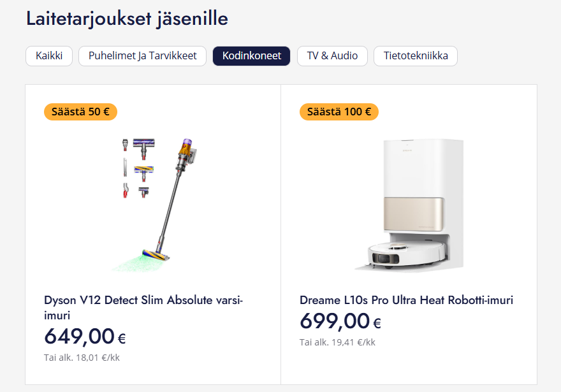This screenshot has height=392, width=561.
Task: Switch to Puhelimet Ja Tarvikkeet category
Action: (x=142, y=56)
